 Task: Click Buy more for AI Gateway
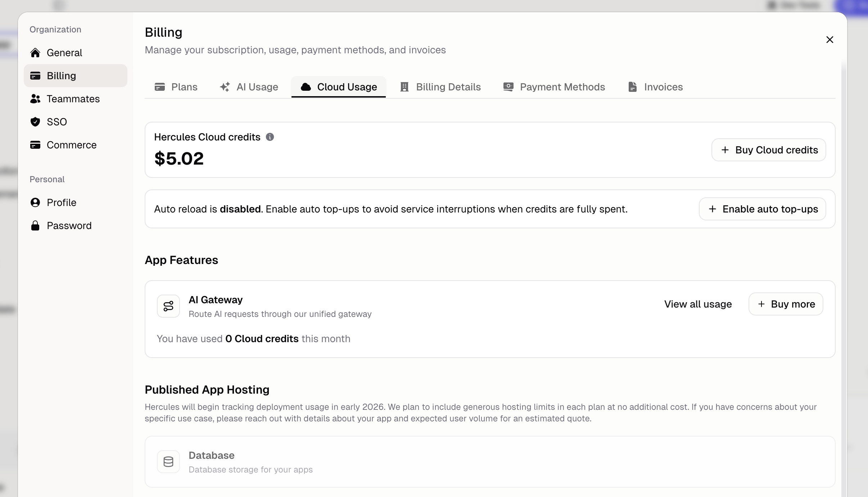coord(786,304)
